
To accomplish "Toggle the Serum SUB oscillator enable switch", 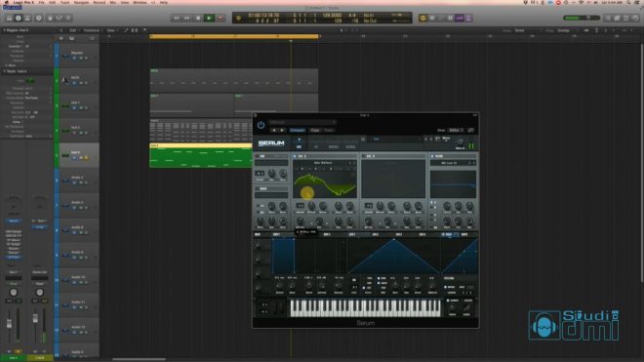I will coord(257,156).
